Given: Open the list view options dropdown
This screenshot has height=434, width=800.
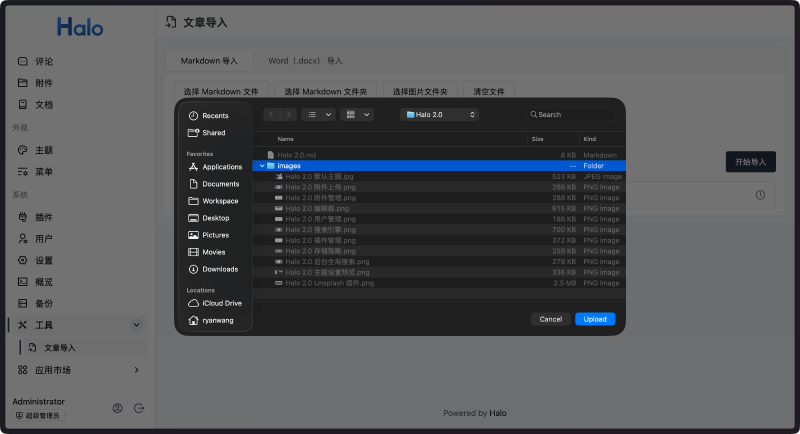Looking at the screenshot, I should click(x=318, y=115).
